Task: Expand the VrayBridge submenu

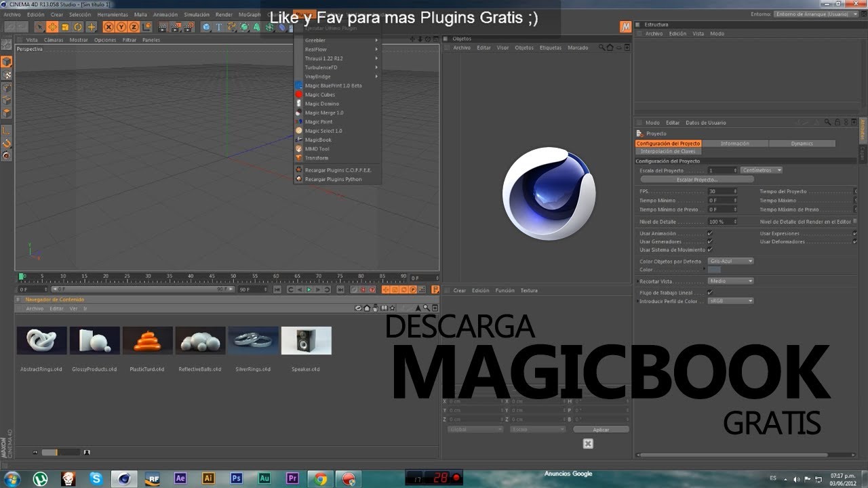Action: 337,77
